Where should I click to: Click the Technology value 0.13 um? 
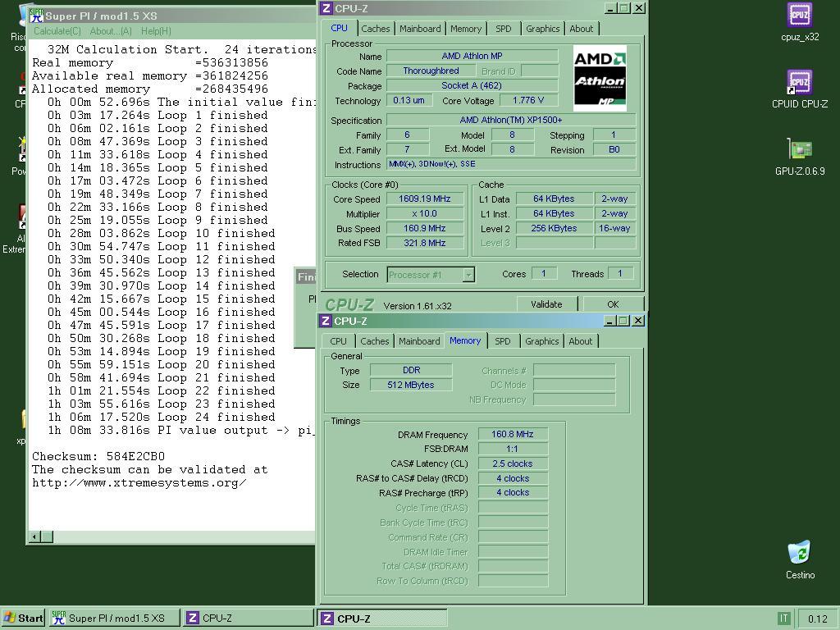[x=409, y=100]
